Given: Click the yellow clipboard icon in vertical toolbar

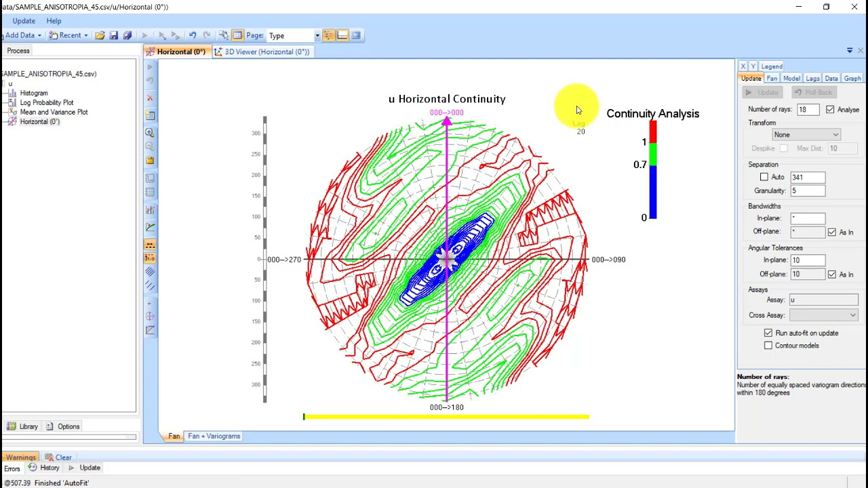Looking at the screenshot, I should pyautogui.click(x=150, y=161).
